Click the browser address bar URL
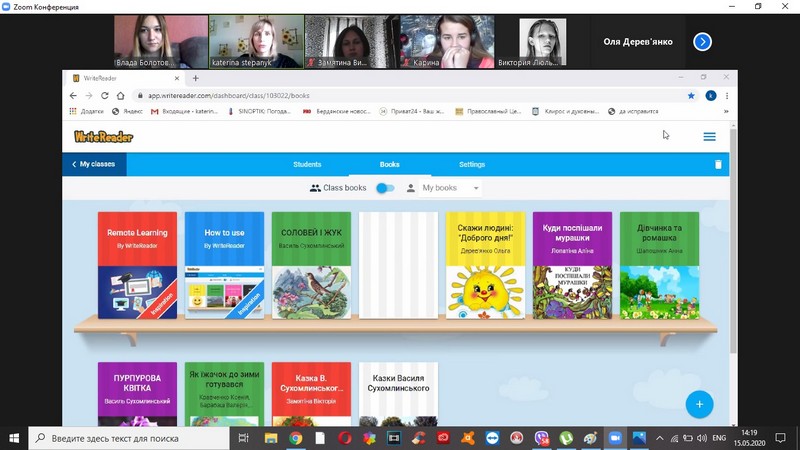The image size is (800, 450). coord(229,95)
